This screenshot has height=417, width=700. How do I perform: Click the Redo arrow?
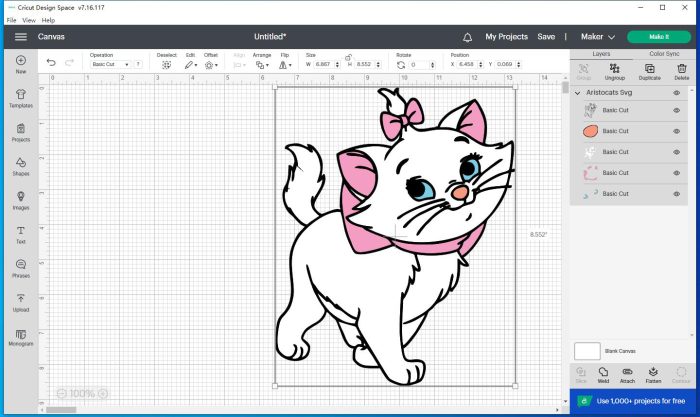[69, 63]
